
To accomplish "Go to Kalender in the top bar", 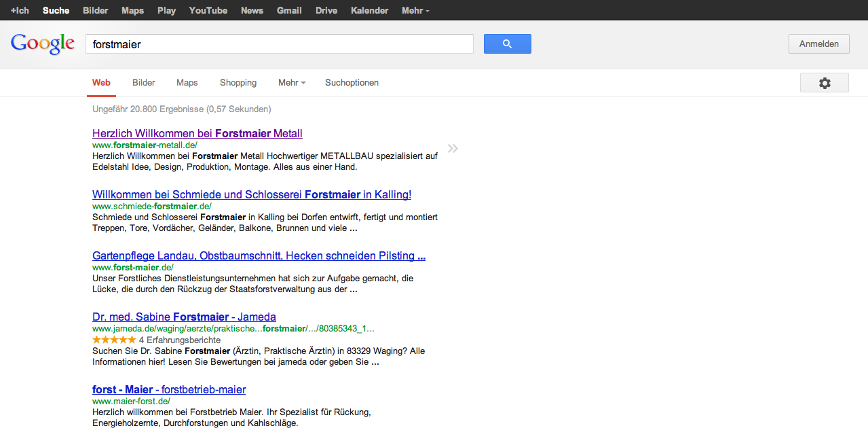I will click(x=369, y=11).
